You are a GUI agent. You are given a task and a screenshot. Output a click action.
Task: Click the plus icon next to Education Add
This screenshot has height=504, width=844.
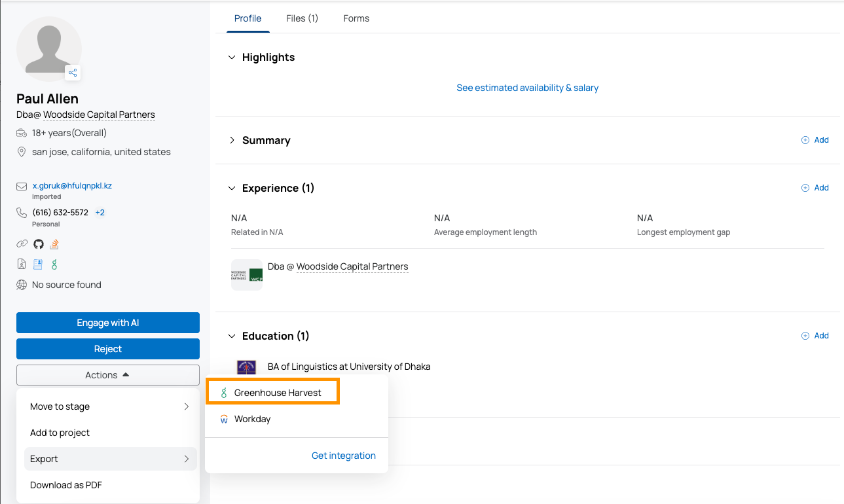point(805,336)
